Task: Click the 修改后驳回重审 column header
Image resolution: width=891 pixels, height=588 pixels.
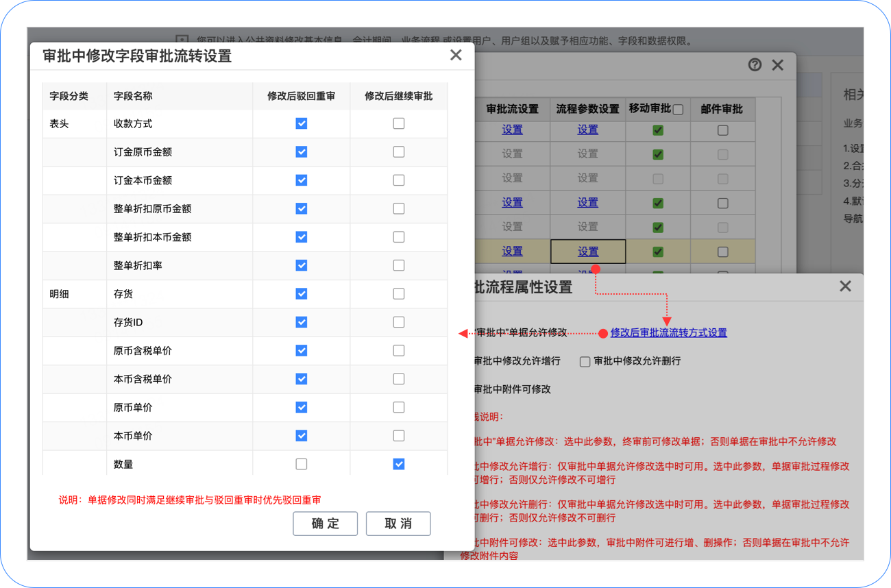Action: click(301, 97)
